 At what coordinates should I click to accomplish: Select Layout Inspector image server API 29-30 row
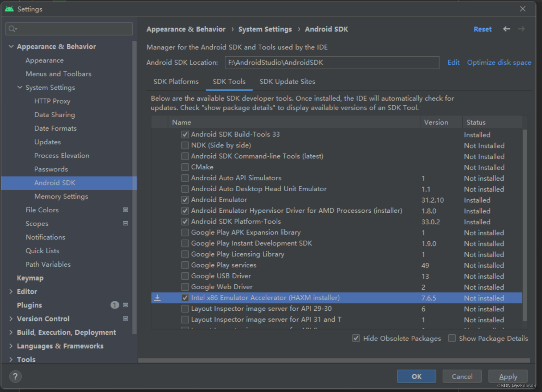pos(337,309)
